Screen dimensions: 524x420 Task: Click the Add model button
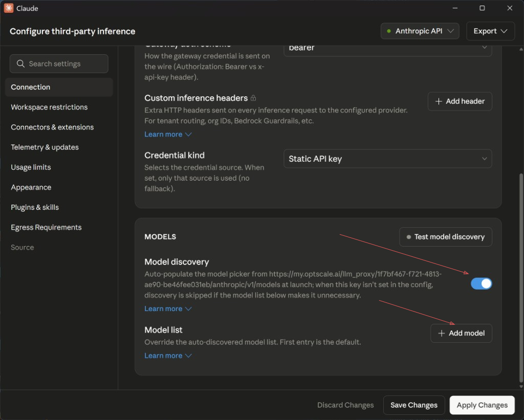[461, 333]
